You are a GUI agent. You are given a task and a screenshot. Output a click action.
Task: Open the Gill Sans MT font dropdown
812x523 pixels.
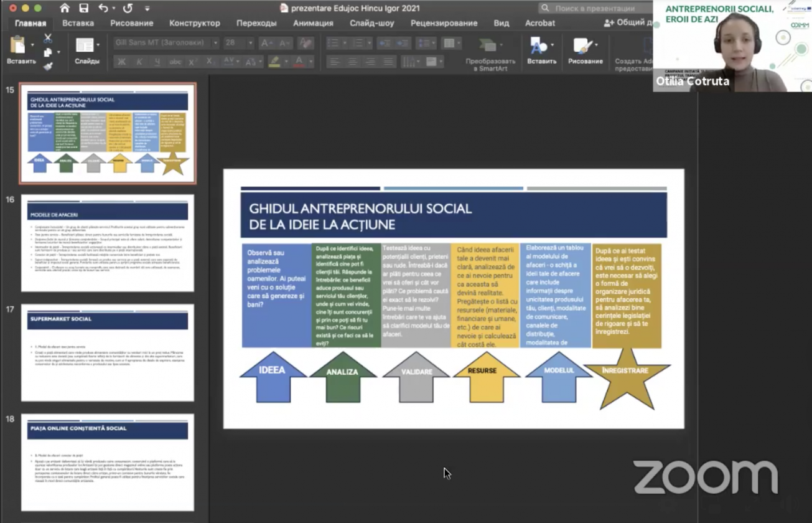click(215, 43)
